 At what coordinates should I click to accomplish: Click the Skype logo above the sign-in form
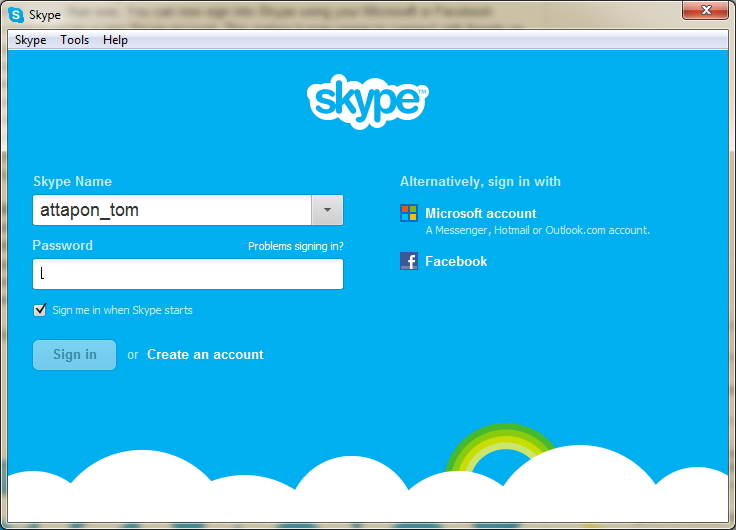(x=368, y=101)
